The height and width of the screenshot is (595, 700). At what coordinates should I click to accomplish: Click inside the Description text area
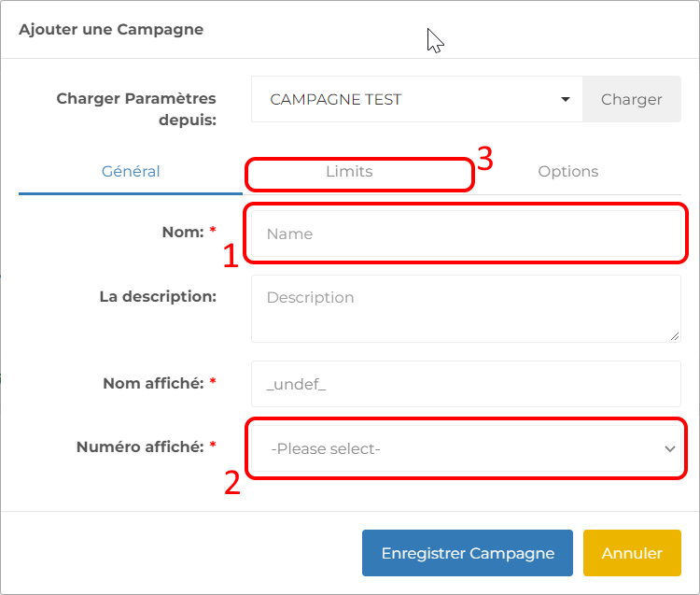466,308
